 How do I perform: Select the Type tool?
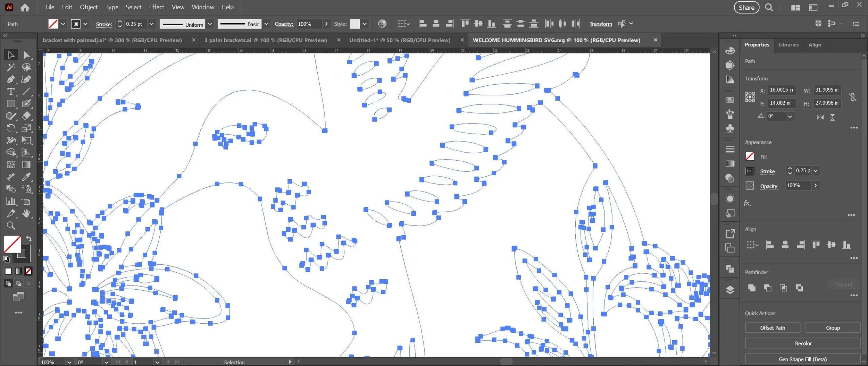(11, 92)
